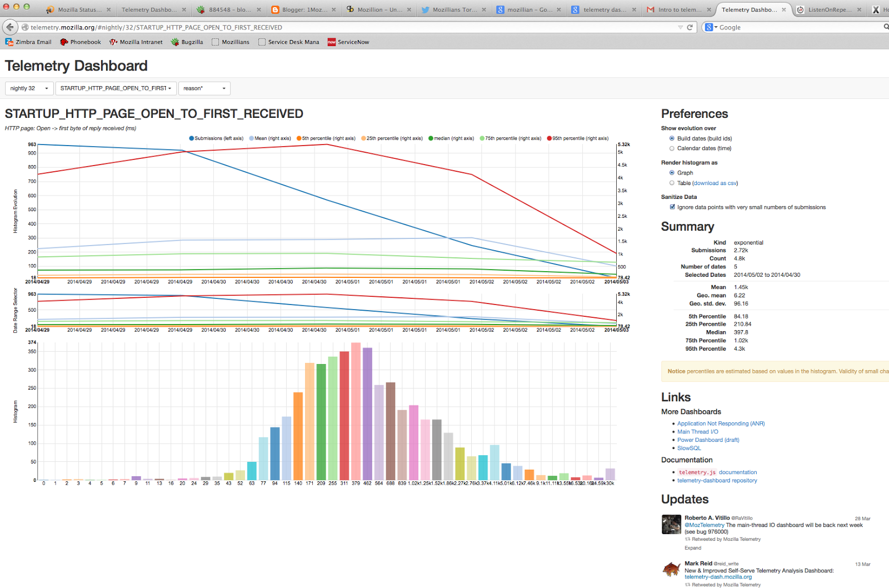Select the Calendar dates (time) radio button
This screenshot has height=588, width=889.
click(672, 148)
